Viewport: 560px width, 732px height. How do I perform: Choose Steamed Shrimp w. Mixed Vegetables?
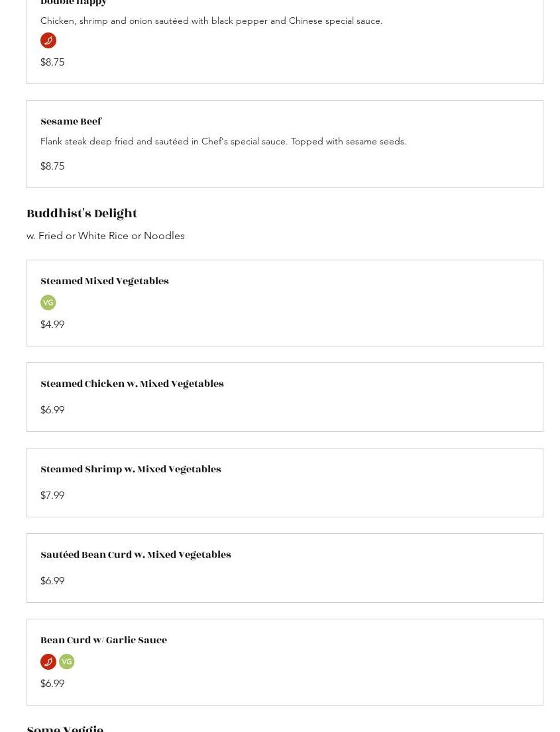(131, 470)
